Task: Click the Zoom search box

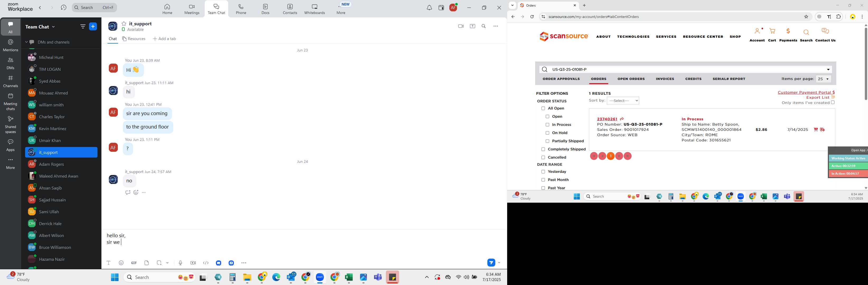Action: (94, 7)
